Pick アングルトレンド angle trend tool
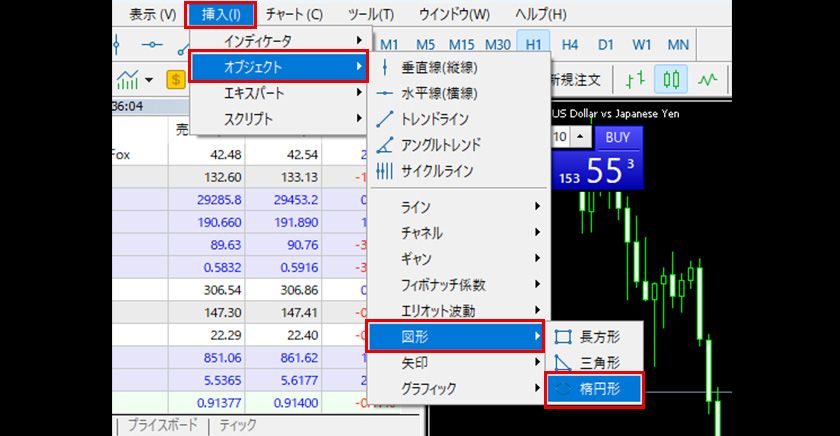Image resolution: width=840 pixels, height=436 pixels. coord(441,145)
